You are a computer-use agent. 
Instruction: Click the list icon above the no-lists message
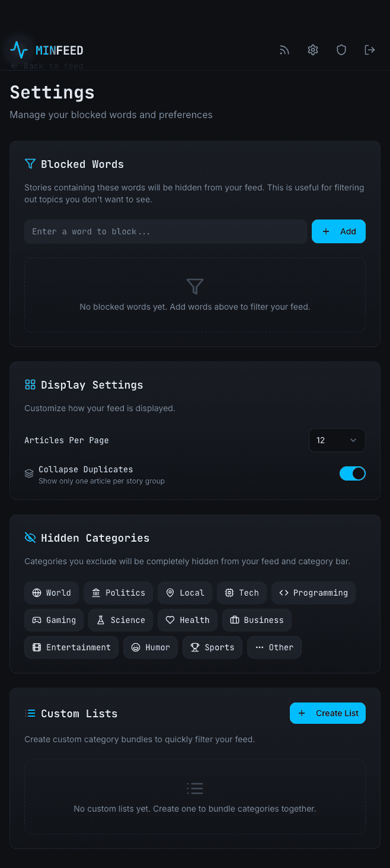click(x=195, y=788)
